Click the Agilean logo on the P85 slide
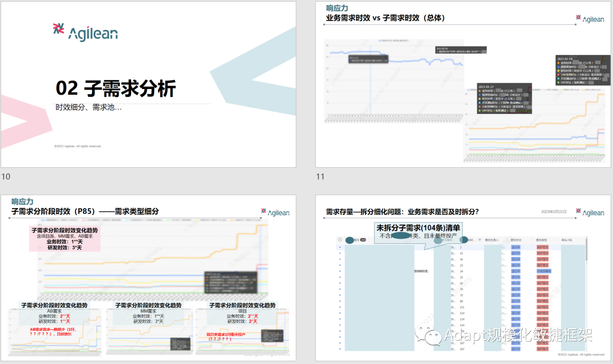The image size is (613, 364). (275, 212)
